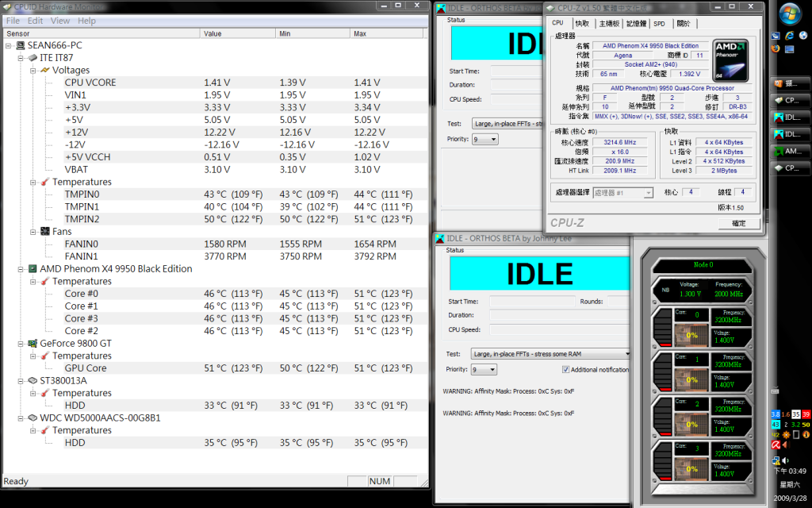
Task: Click the 3214.6 MHz core speed value in CPU-Z
Action: (620, 143)
